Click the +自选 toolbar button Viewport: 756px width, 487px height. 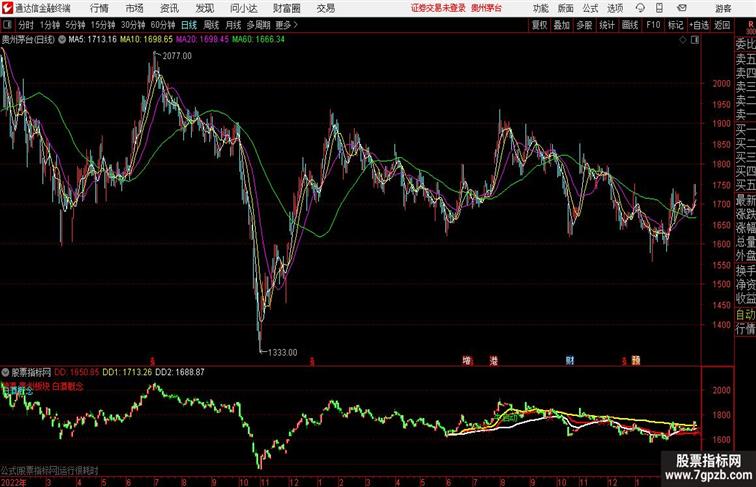coord(699,25)
